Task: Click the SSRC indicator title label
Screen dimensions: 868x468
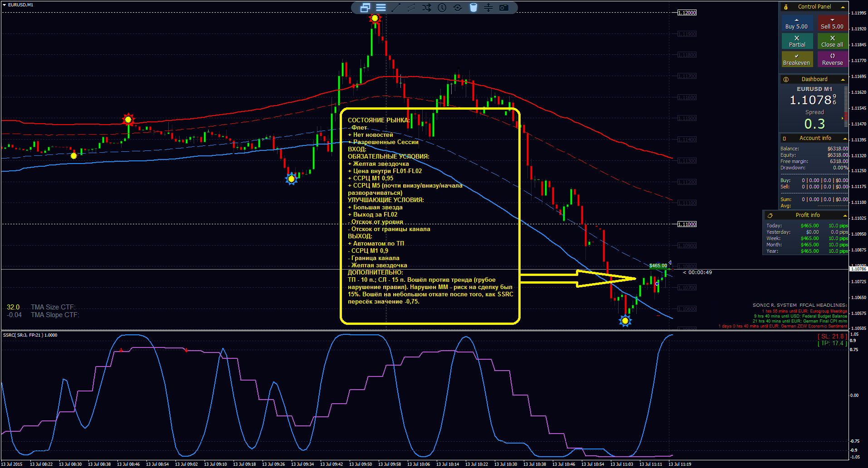Action: [30, 335]
